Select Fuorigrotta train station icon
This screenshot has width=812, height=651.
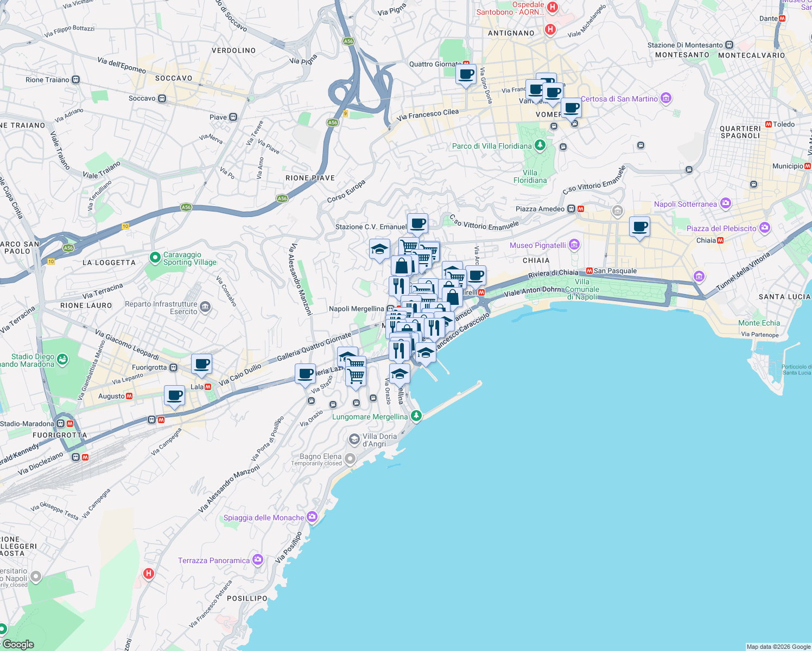(x=173, y=367)
